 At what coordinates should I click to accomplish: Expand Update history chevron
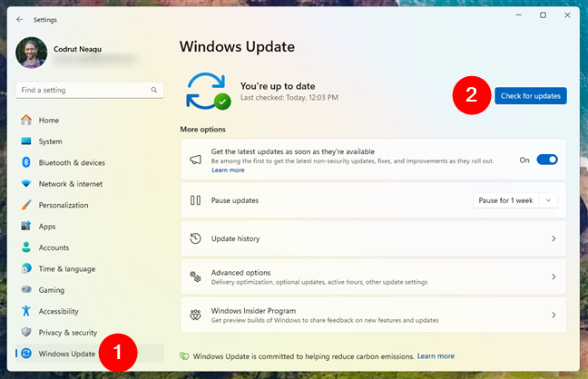[x=554, y=238]
